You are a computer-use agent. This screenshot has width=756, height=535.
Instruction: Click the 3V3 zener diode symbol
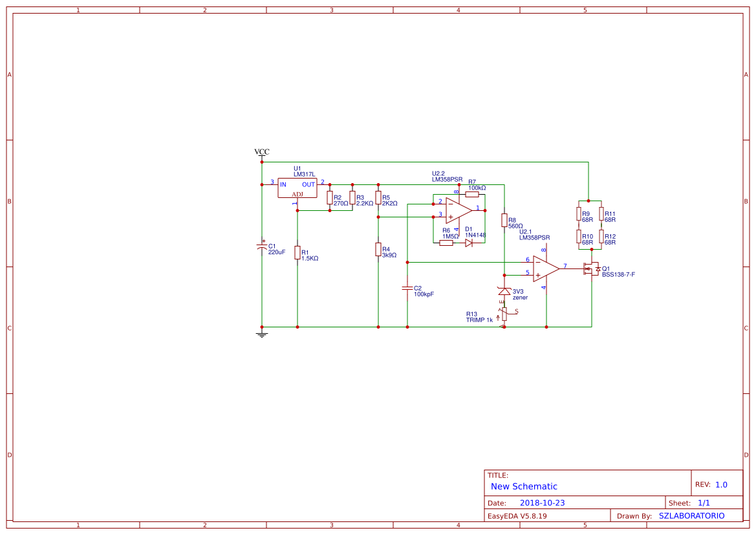(x=504, y=291)
